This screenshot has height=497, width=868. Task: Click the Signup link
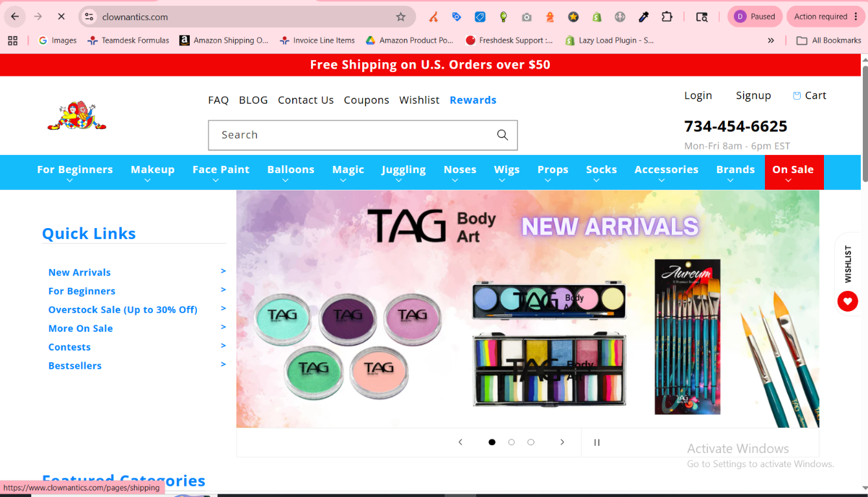pyautogui.click(x=753, y=95)
